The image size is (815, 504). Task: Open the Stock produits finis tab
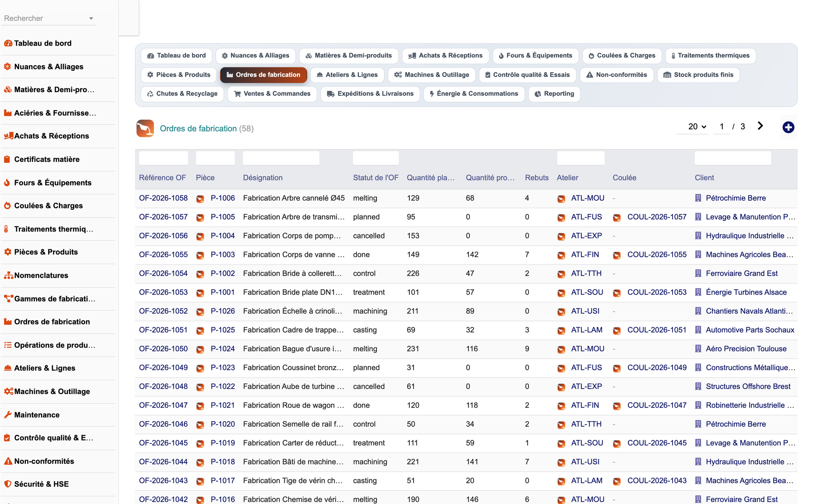click(x=698, y=75)
